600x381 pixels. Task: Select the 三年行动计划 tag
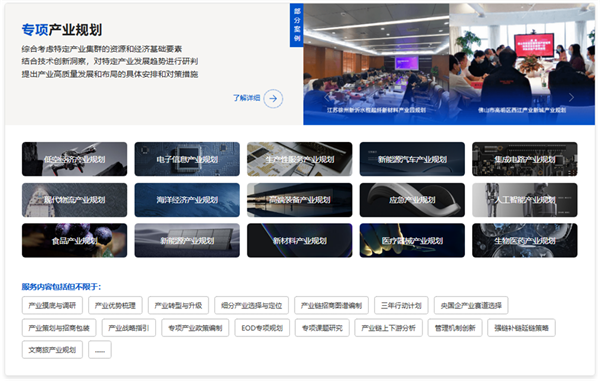[401, 305]
